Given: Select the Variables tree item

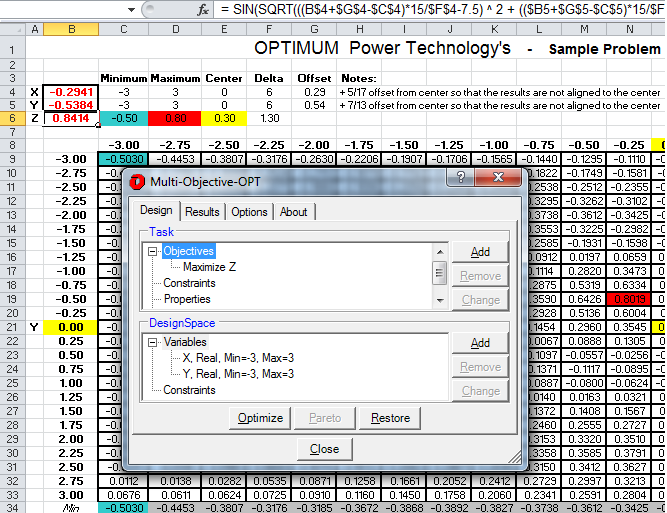Looking at the screenshot, I should (x=185, y=342).
